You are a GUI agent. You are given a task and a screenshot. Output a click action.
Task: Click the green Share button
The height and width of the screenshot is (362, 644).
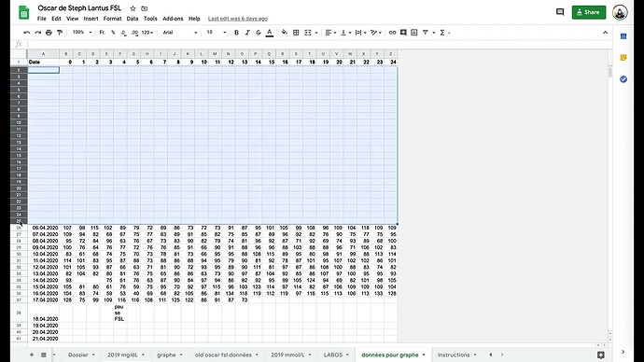[589, 12]
